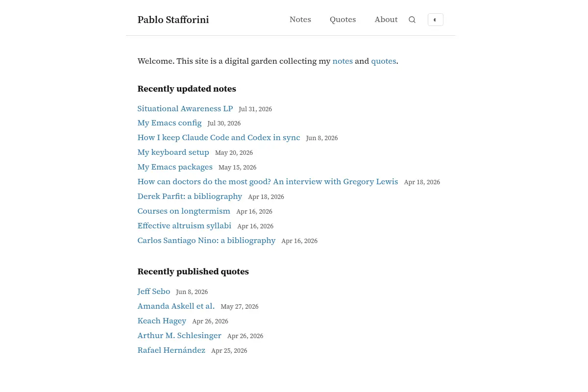This screenshot has height=392, width=588.
Task: Open Derek Parfit: a bibliography
Action: click(190, 196)
